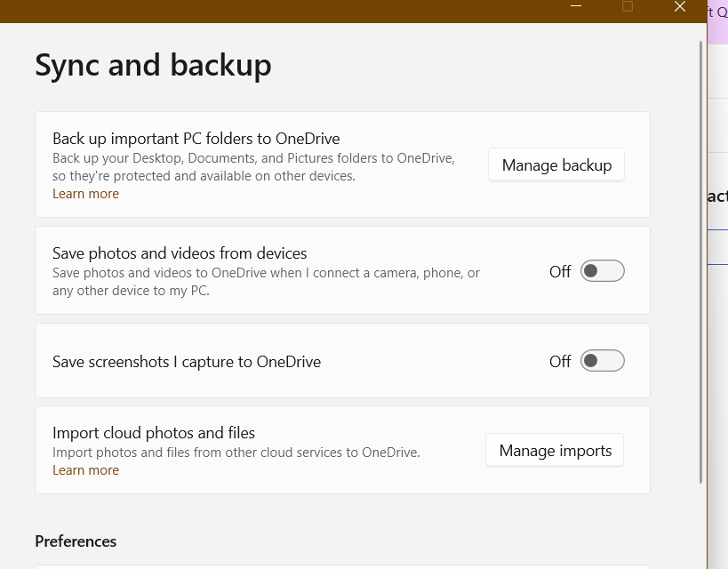Close the OneDrive settings window

[x=680, y=6]
